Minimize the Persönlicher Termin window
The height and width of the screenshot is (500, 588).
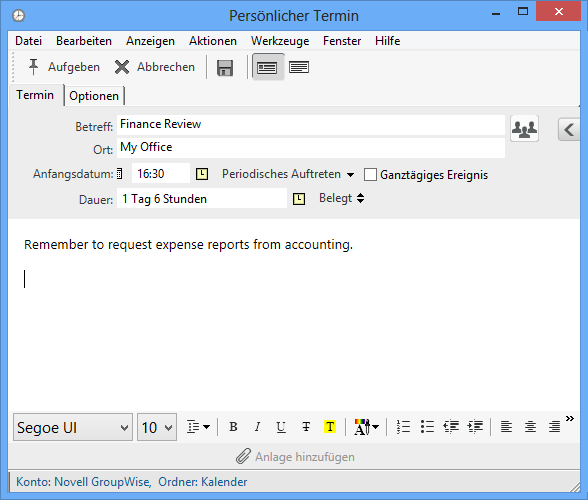(496, 14)
